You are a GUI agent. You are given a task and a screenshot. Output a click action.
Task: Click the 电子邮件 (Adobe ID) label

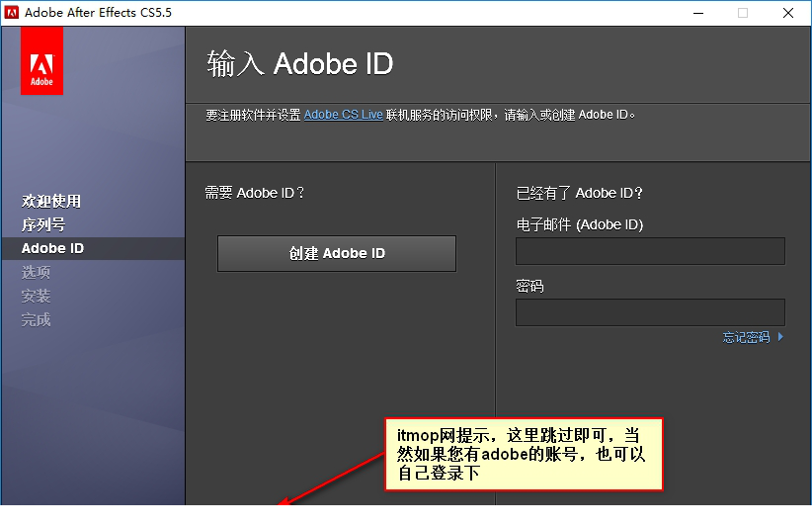coord(580,224)
